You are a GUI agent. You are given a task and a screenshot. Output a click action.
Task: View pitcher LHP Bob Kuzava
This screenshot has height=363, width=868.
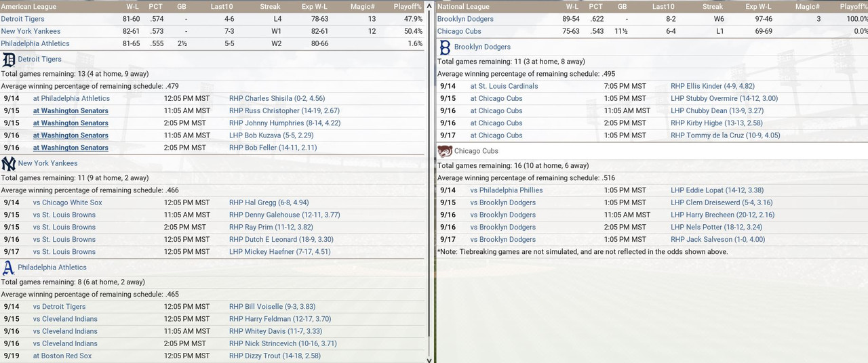click(271, 135)
